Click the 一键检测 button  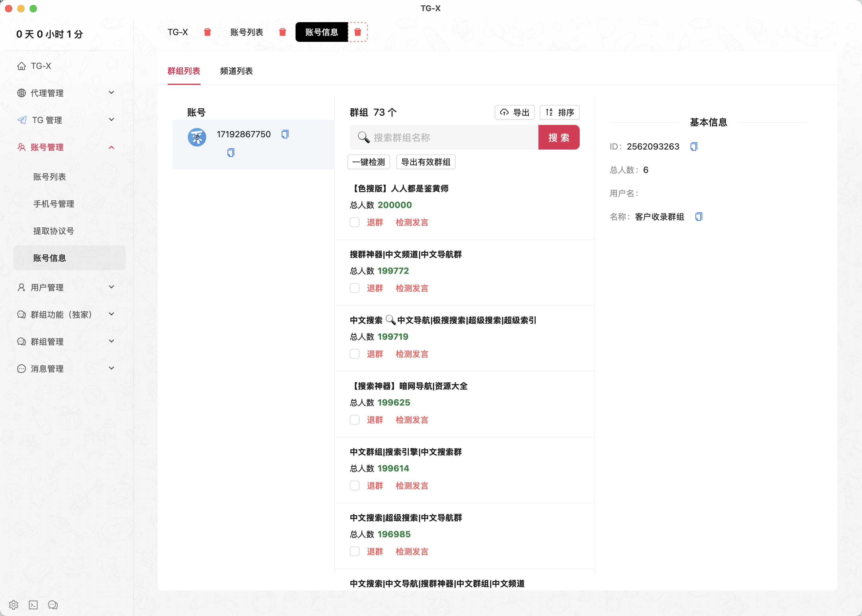tap(369, 162)
